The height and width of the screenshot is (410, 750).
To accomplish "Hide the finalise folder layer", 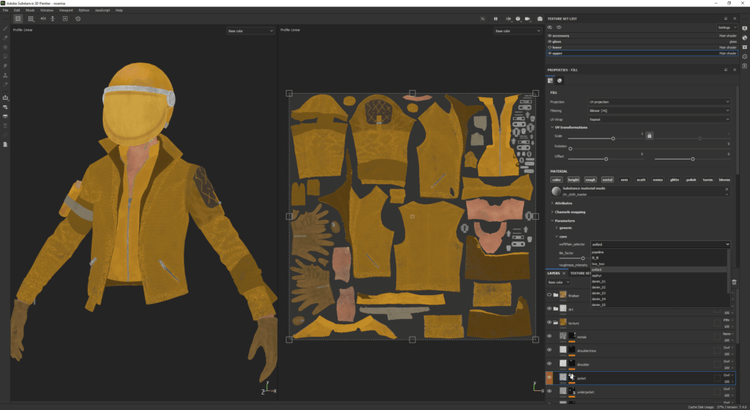I will 549,295.
